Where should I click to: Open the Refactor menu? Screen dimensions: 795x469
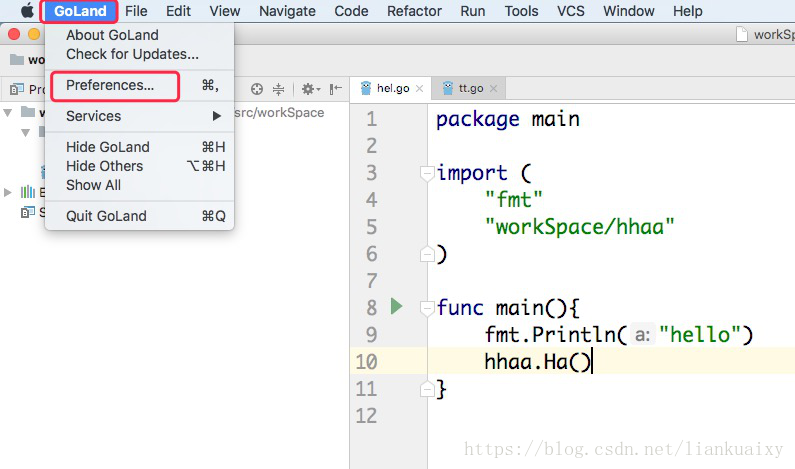(414, 11)
